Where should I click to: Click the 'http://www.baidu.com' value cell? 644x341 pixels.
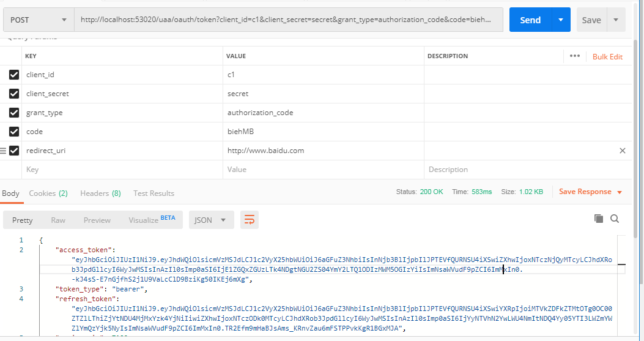point(324,151)
